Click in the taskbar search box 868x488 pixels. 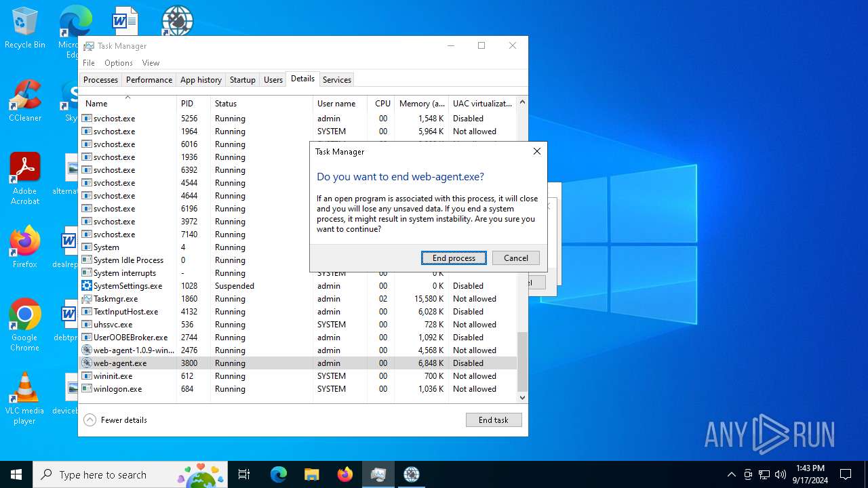pos(130,474)
